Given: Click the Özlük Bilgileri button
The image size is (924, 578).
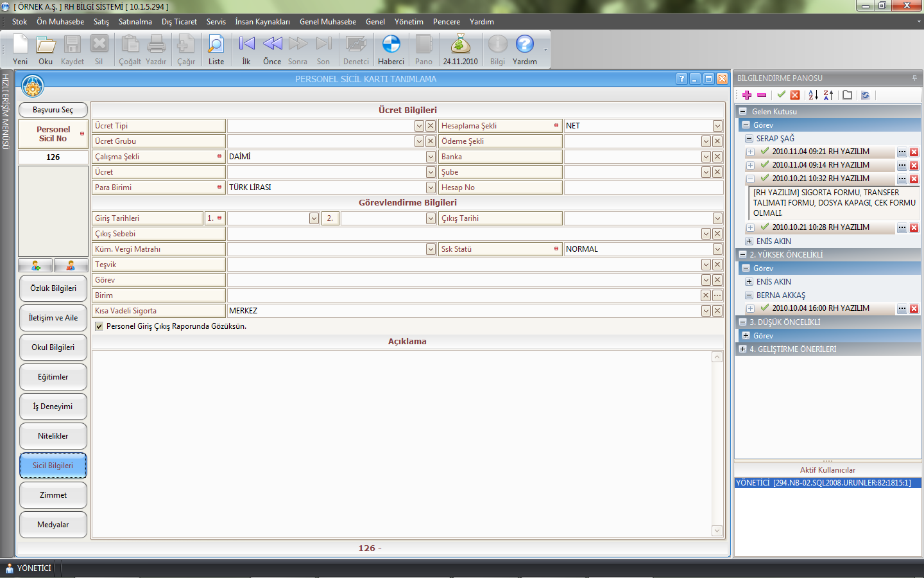Looking at the screenshot, I should point(53,288).
